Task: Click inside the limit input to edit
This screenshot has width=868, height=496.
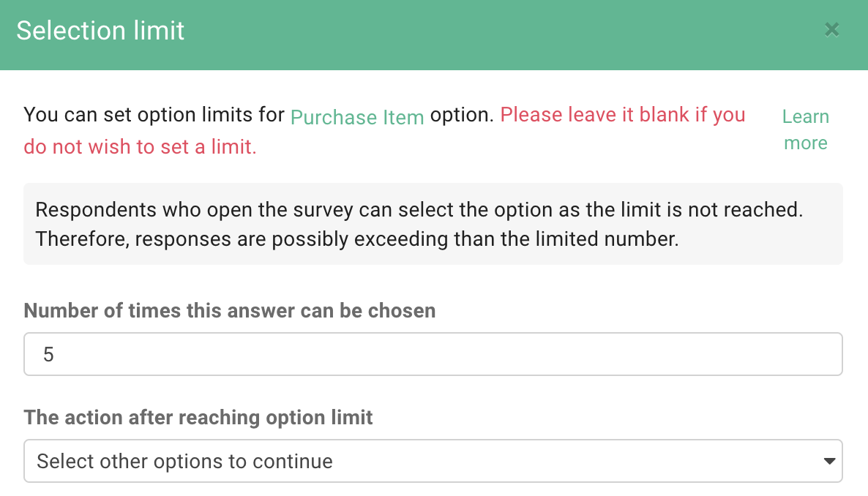Action: (293, 353)
